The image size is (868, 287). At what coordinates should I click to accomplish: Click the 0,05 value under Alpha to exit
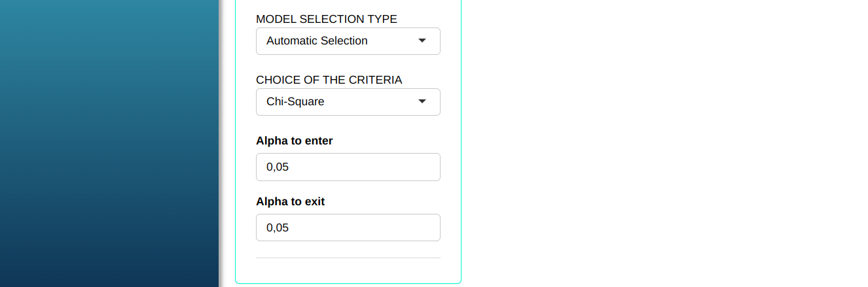278,228
